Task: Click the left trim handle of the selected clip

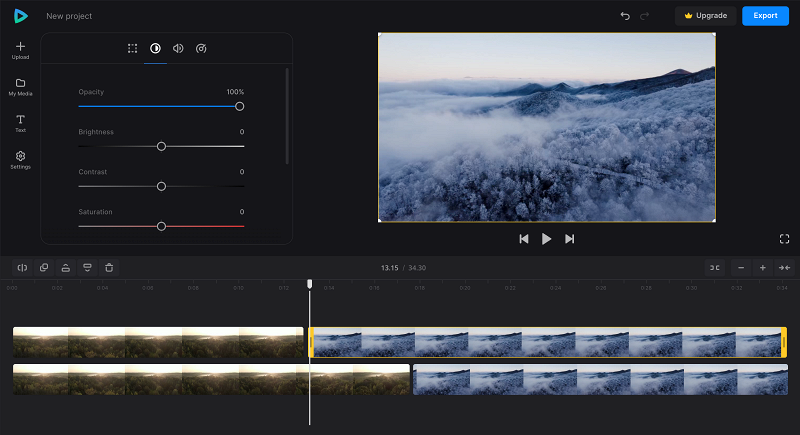Action: [x=311, y=342]
